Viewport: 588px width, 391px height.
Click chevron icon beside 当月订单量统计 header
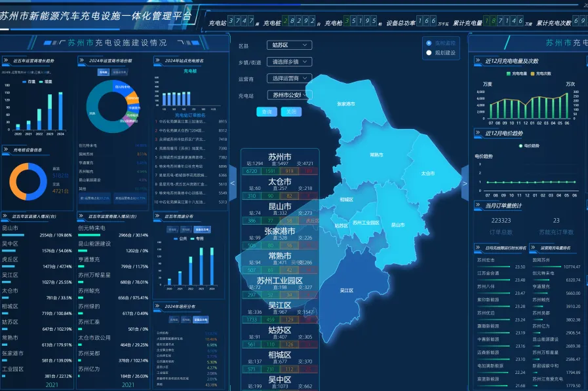tap(479, 206)
